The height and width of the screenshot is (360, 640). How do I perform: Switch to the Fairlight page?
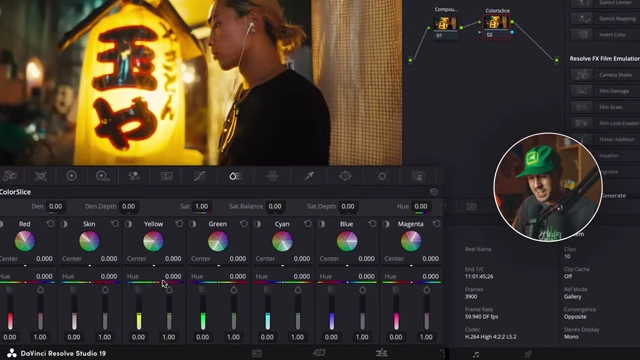[x=476, y=354]
